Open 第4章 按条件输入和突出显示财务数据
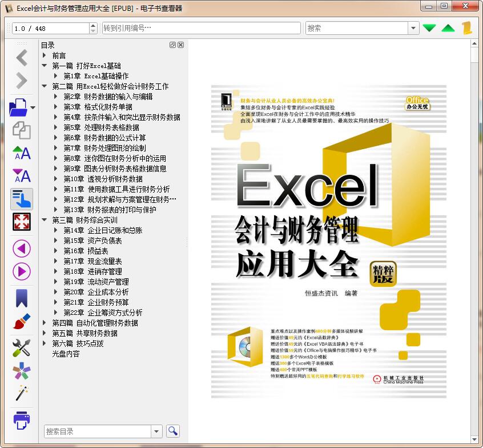This screenshot has height=448, width=483. tap(122, 117)
